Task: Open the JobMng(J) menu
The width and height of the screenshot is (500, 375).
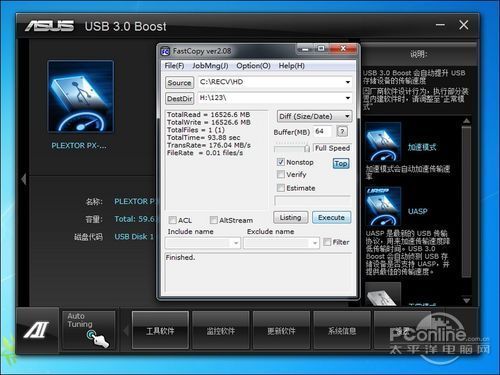Action: [210, 66]
